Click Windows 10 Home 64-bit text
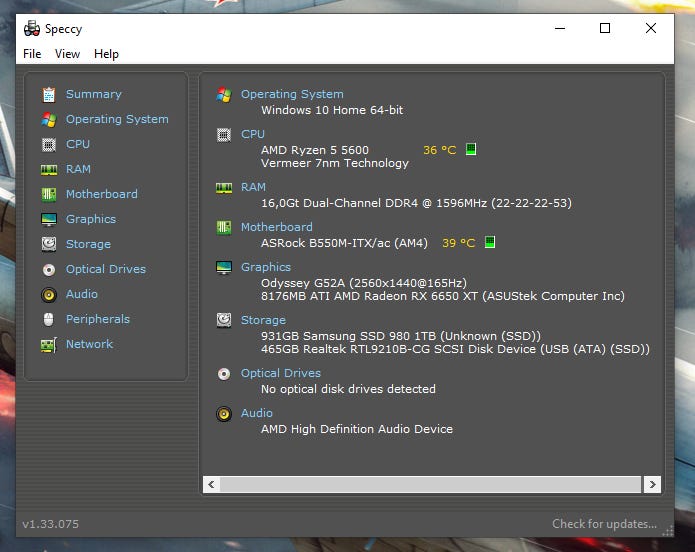 point(332,110)
